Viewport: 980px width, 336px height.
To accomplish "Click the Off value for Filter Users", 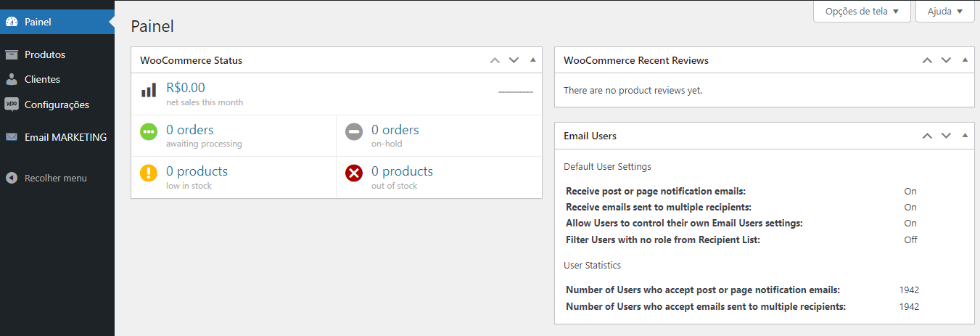I will click(x=910, y=239).
